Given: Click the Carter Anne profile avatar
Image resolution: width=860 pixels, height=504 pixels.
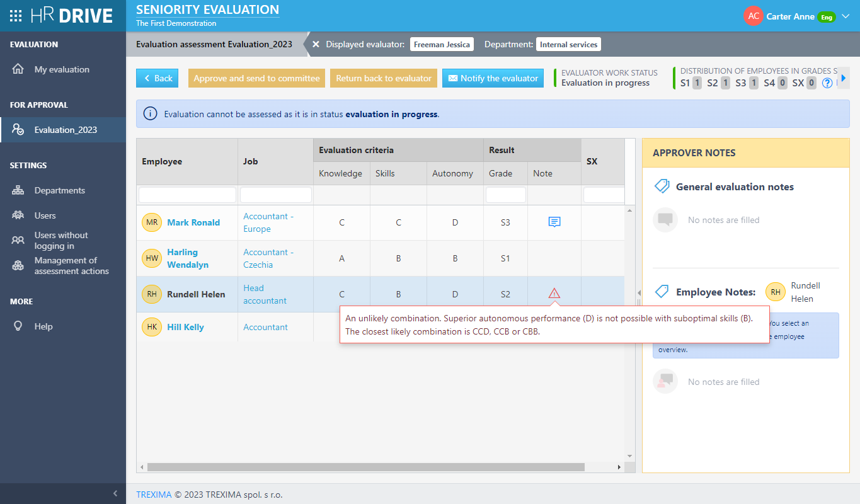Looking at the screenshot, I should (754, 16).
